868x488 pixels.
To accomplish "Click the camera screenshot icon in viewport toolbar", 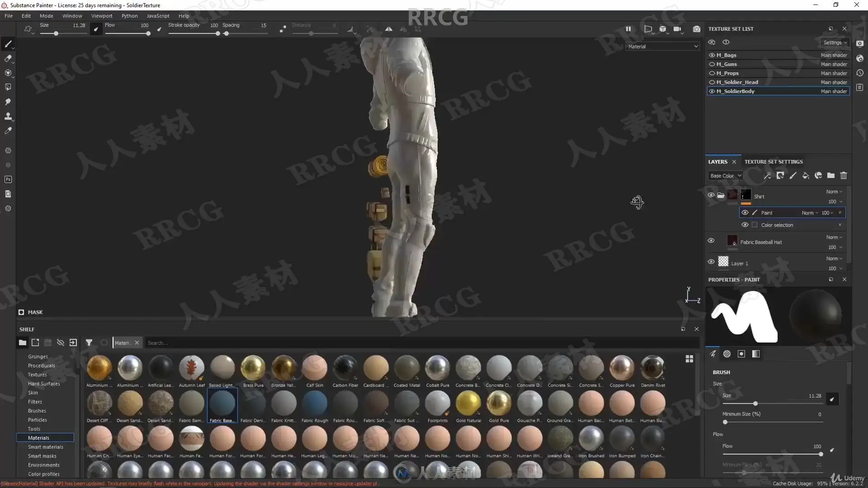I will point(696,29).
